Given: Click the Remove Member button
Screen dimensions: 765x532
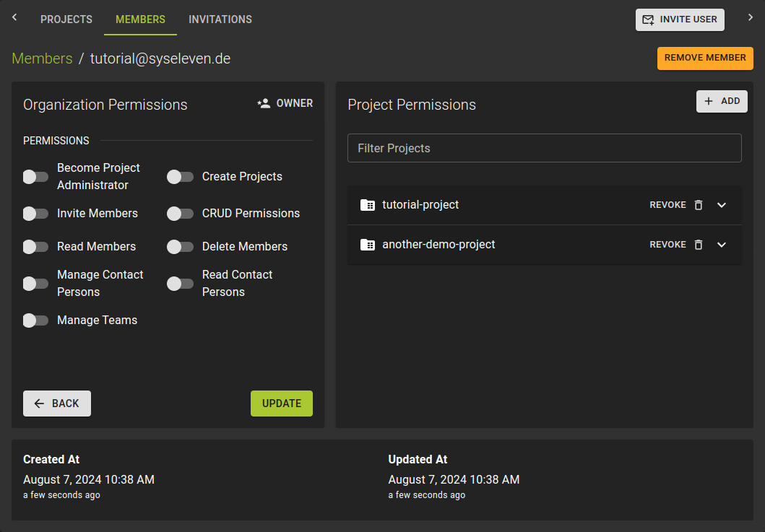Looking at the screenshot, I should (705, 58).
